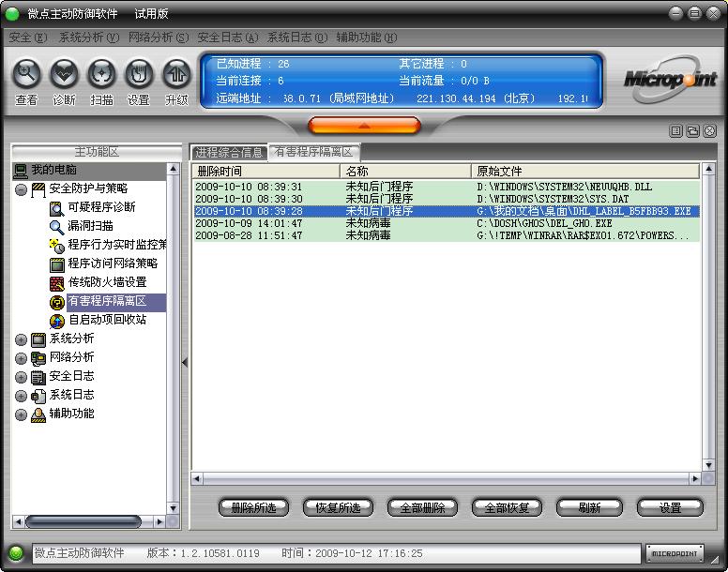Click the 安全日志 notepad icon
Image resolution: width=728 pixels, height=572 pixels.
(x=38, y=377)
